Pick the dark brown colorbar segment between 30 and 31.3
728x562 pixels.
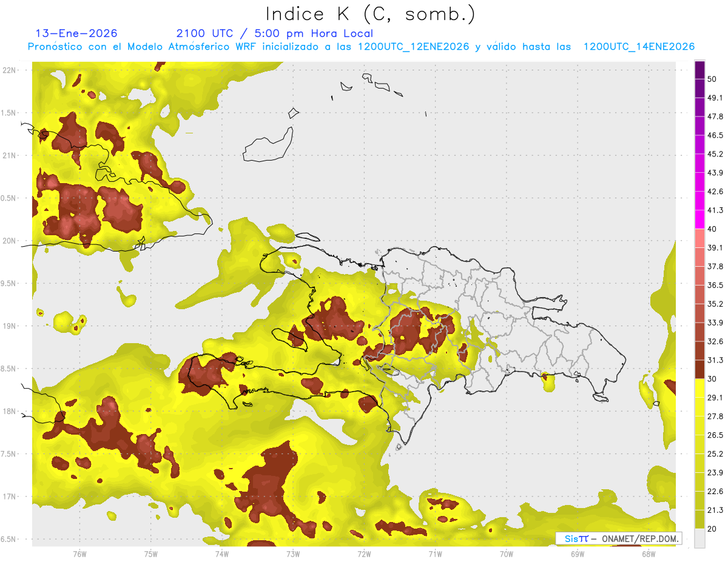[699, 369]
